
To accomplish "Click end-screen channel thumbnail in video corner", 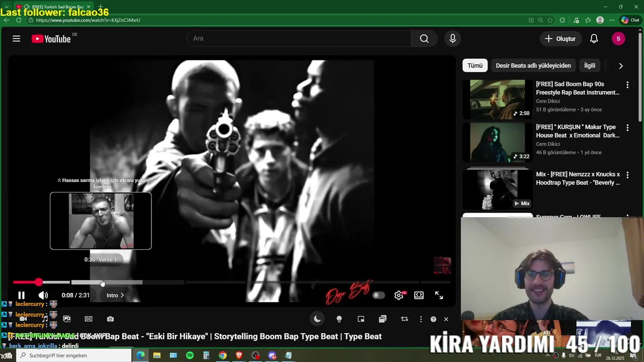I will (x=442, y=265).
